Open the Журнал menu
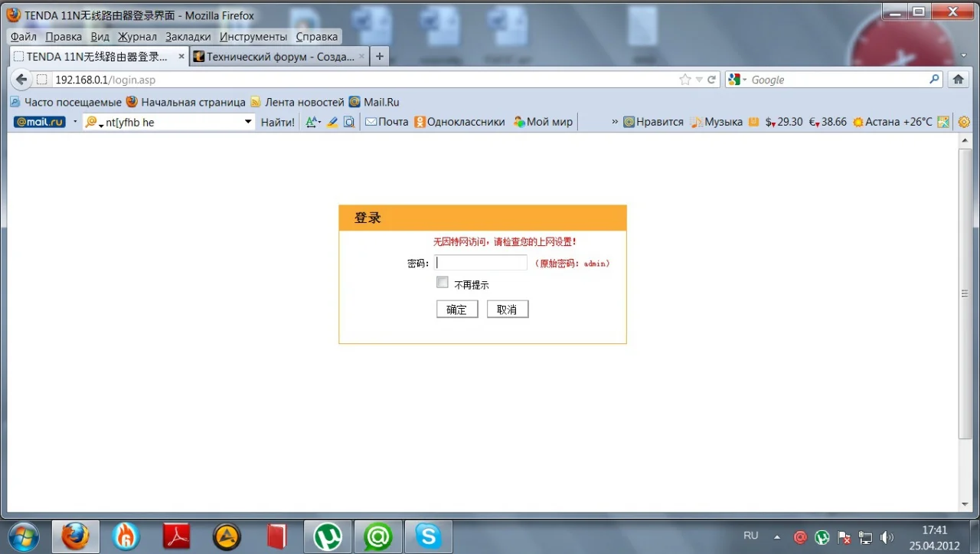980x554 pixels. pos(137,36)
